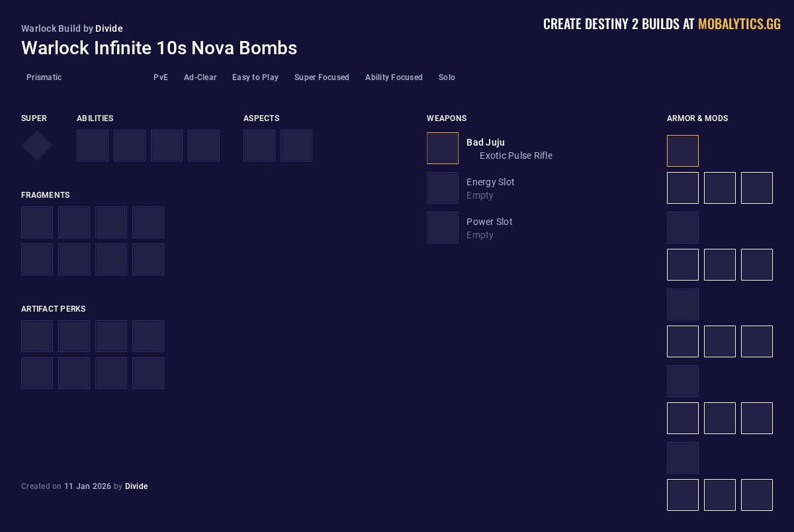Click the empty Power Slot weapon icon
794x532 pixels.
pos(443,228)
